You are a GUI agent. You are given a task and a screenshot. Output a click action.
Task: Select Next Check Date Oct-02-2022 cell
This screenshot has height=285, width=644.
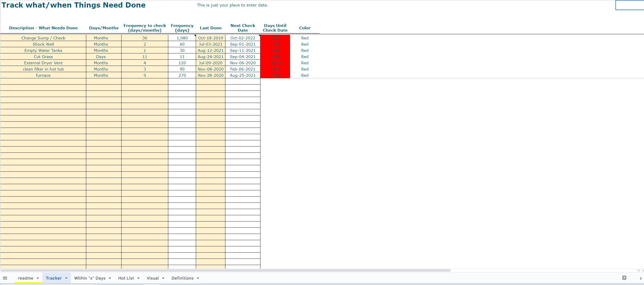(x=243, y=38)
